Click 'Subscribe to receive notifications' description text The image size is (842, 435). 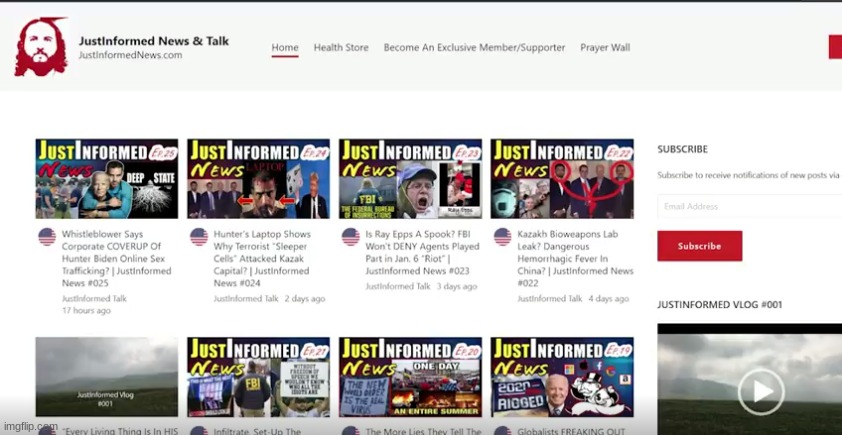click(749, 175)
